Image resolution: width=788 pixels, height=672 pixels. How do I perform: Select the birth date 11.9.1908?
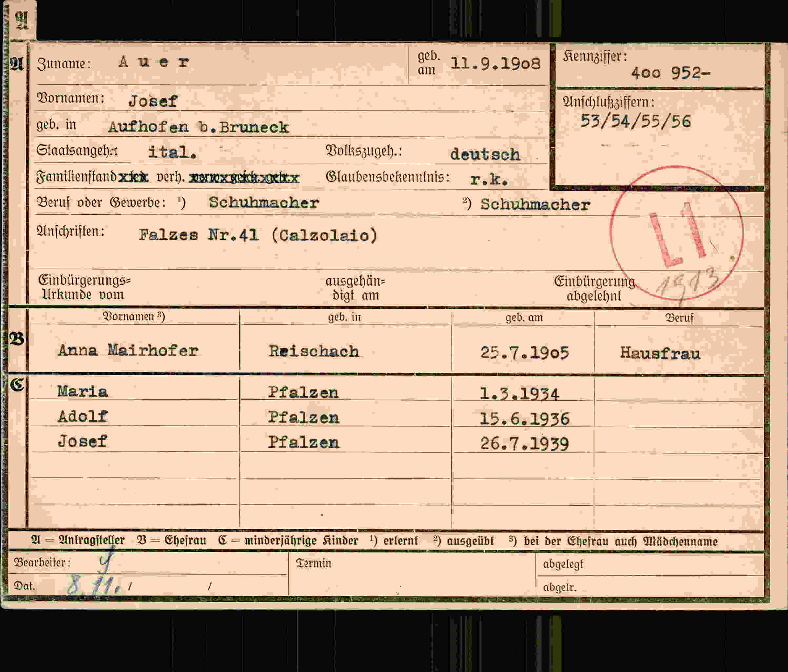click(x=495, y=64)
